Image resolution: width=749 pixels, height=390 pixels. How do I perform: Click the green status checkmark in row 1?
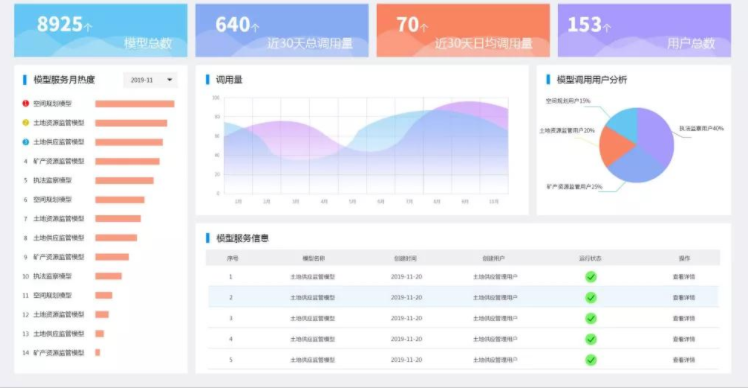[591, 277]
